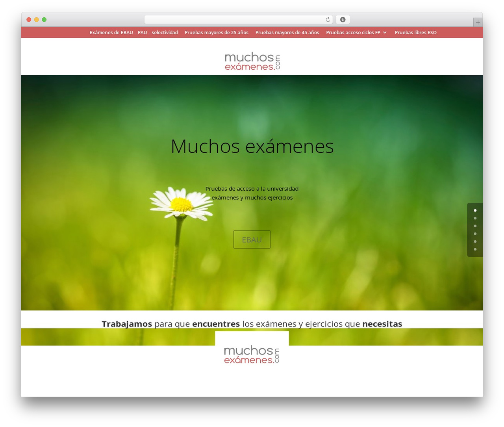Go to Pruebas mayores de 45 años
This screenshot has width=504, height=427.
[287, 33]
